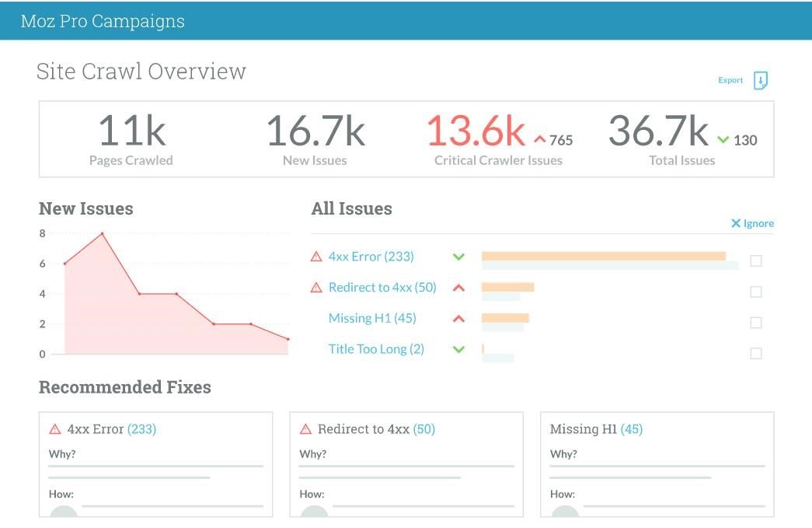Toggle the Title Too Long checkbox
Image resolution: width=812 pixels, height=528 pixels.
[x=756, y=354]
